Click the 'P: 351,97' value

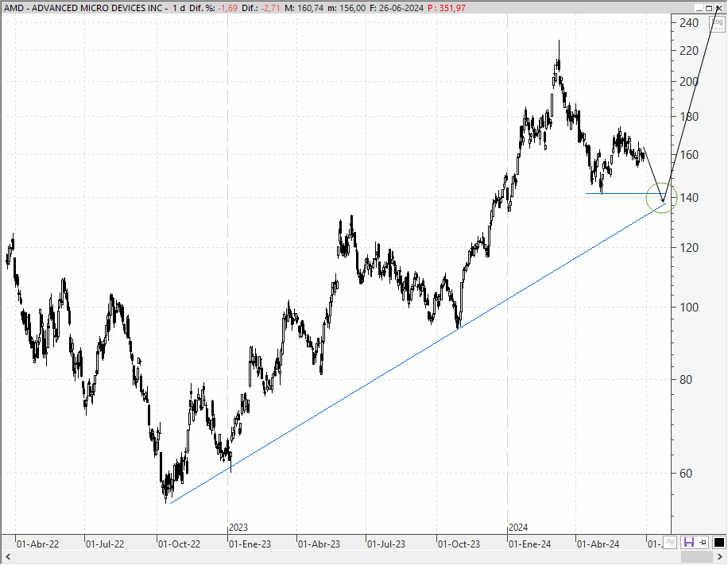pyautogui.click(x=447, y=8)
